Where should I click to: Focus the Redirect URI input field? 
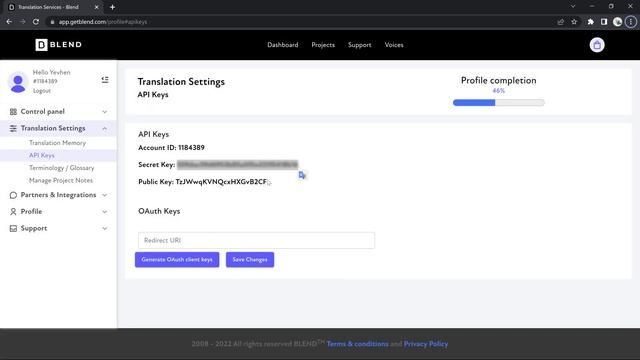coord(256,240)
